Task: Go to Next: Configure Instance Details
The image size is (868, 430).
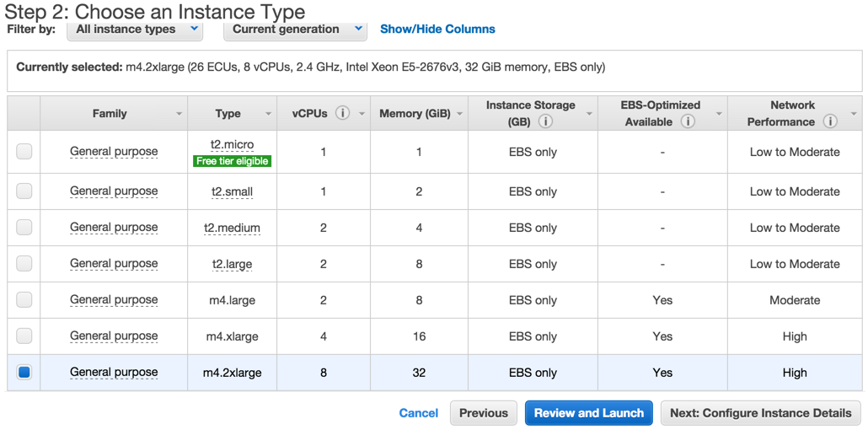Action: (x=760, y=413)
